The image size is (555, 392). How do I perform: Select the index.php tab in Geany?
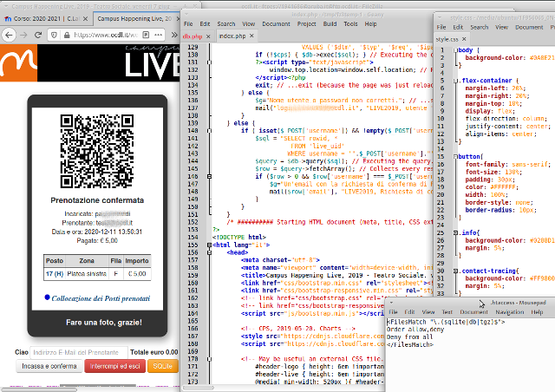[x=232, y=36]
